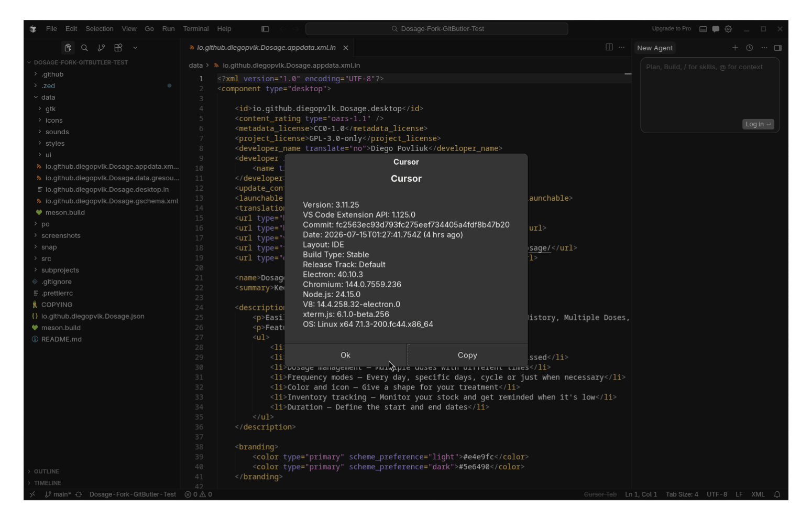Click Upgrade to Pro link
812x519 pixels.
(671, 29)
